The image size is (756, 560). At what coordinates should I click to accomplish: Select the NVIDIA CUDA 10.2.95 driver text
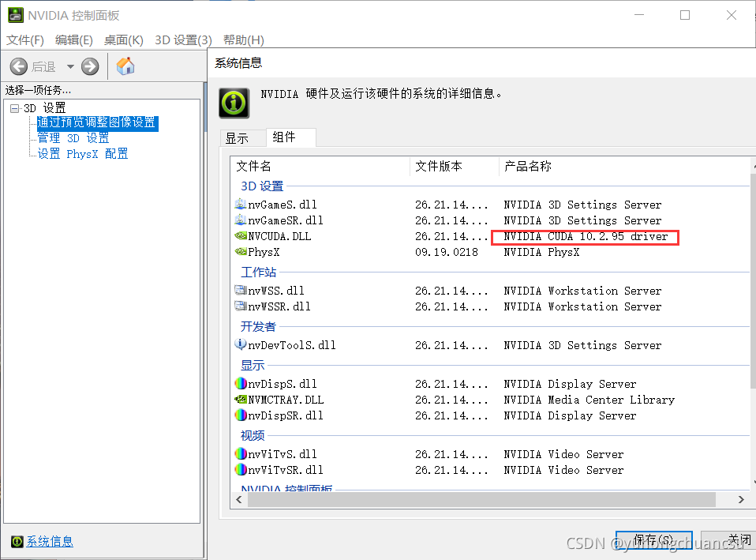click(x=586, y=236)
